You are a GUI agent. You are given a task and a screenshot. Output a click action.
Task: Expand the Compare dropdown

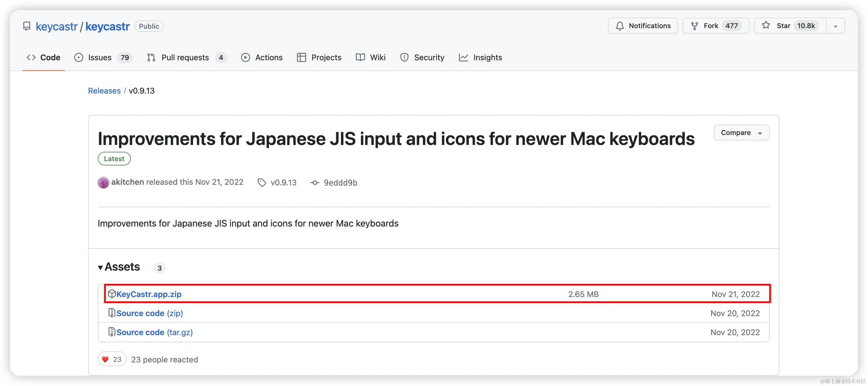pyautogui.click(x=741, y=133)
